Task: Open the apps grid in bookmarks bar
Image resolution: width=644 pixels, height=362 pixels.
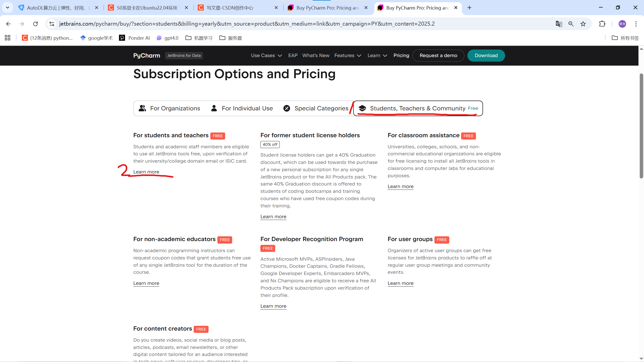Action: (x=8, y=38)
